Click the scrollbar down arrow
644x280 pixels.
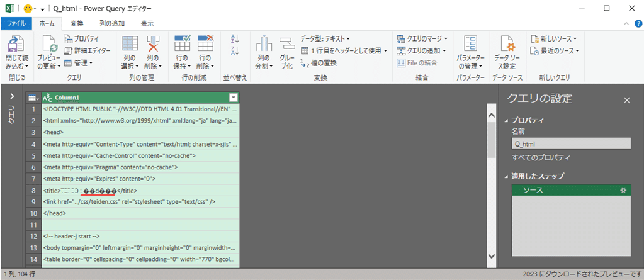coord(492,255)
